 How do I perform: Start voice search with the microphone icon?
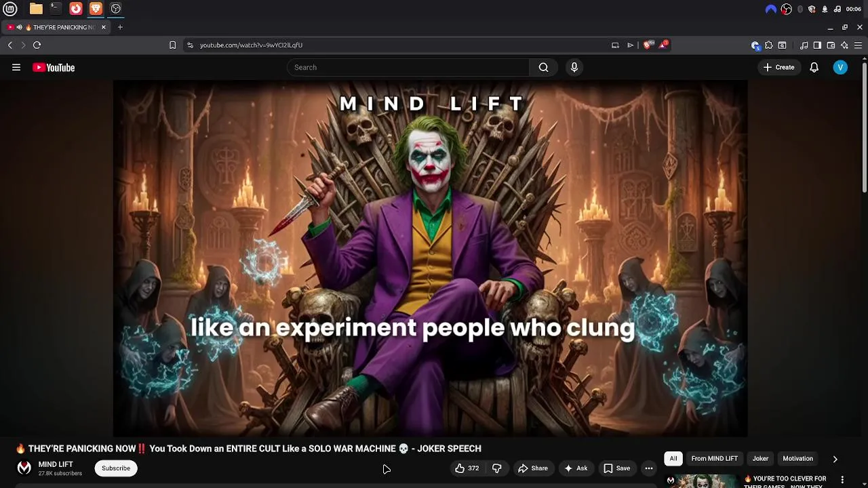[574, 67]
